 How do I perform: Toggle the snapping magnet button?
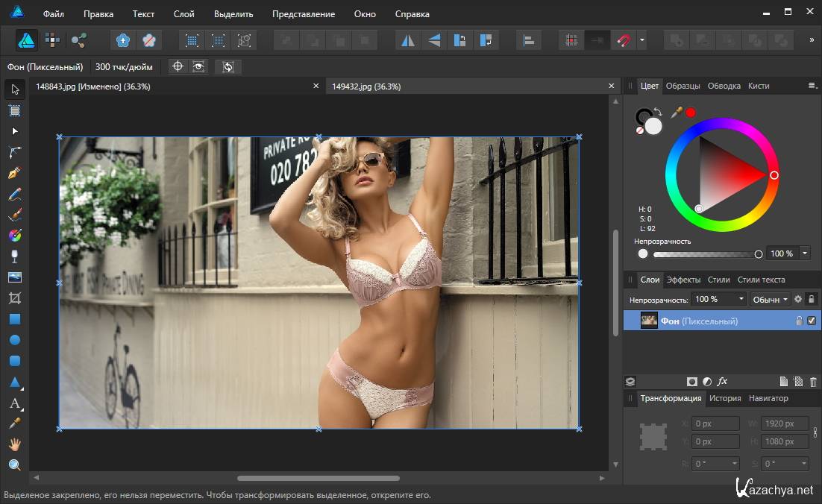[x=621, y=40]
